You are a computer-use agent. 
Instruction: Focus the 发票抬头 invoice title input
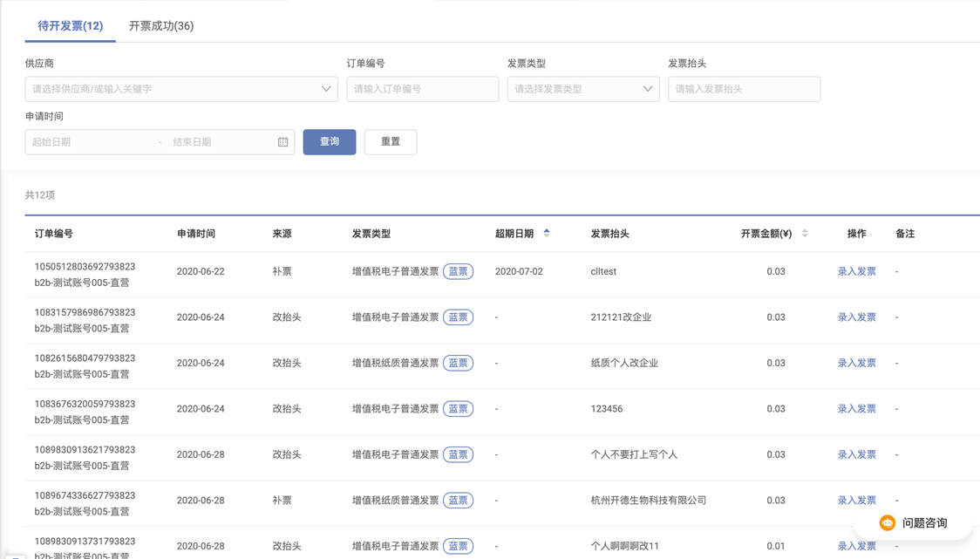(x=744, y=89)
